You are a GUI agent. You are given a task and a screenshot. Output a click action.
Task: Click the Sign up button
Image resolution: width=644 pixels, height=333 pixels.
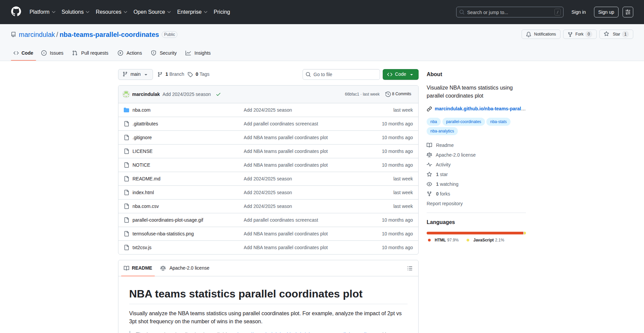606,12
